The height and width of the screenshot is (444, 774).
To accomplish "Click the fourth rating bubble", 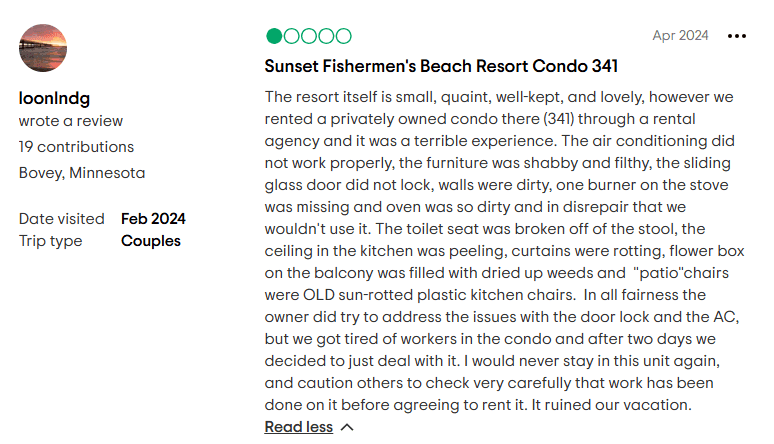I will click(x=326, y=37).
